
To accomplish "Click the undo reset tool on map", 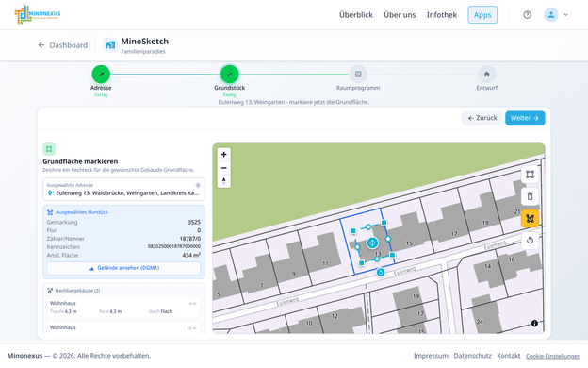I will coord(530,241).
